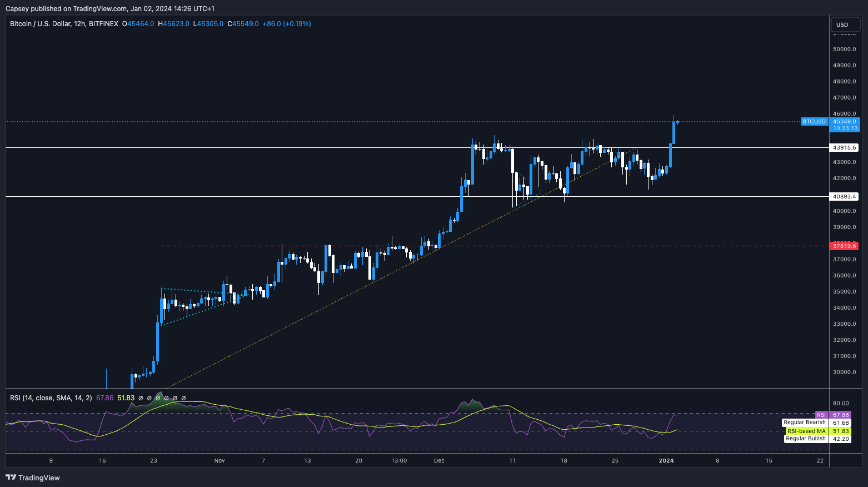Click the Regular Bearish scale label
Viewport: 868px width, 487px height.
click(x=804, y=423)
